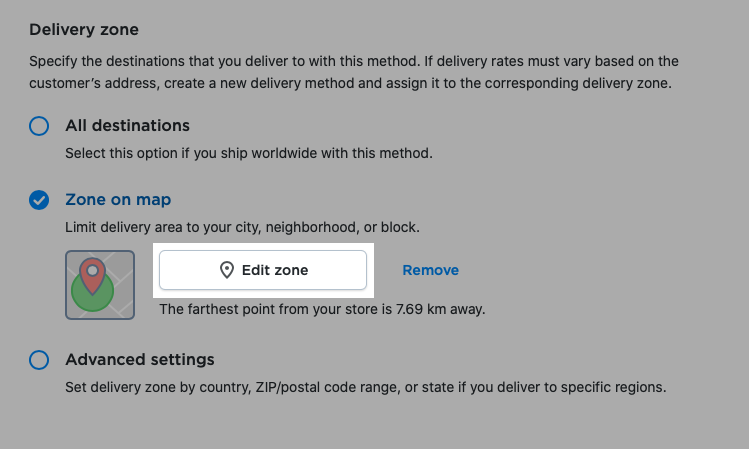749x449 pixels.
Task: Open the Edit zone button
Action: (263, 270)
